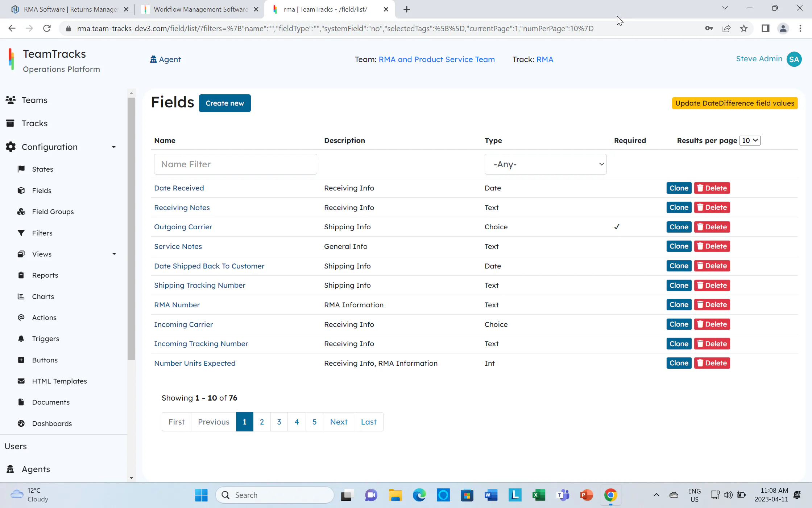Share this page icon in address bar
The height and width of the screenshot is (508, 812).
tap(726, 28)
